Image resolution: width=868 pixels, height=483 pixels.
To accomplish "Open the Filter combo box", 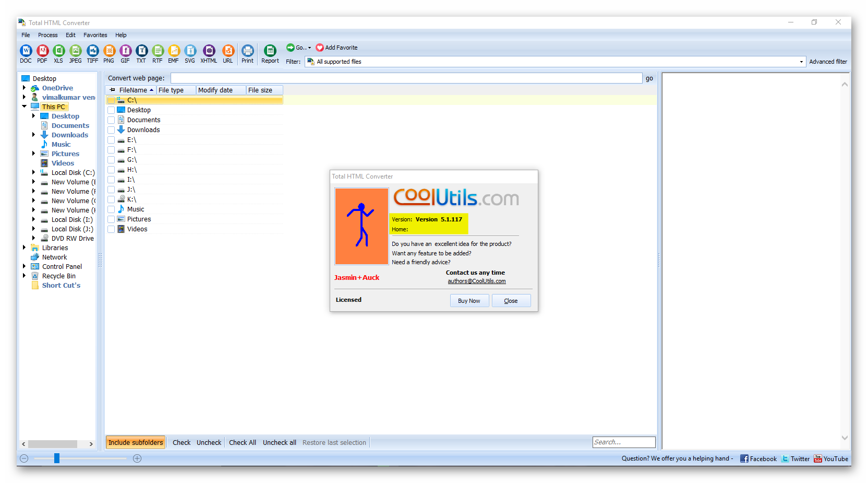I will click(x=555, y=62).
